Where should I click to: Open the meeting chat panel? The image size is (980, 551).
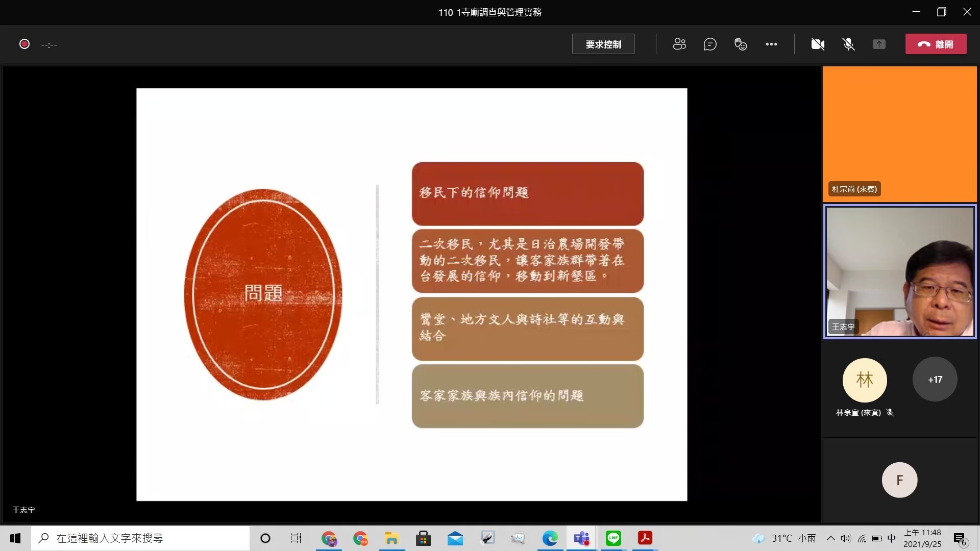tap(710, 44)
